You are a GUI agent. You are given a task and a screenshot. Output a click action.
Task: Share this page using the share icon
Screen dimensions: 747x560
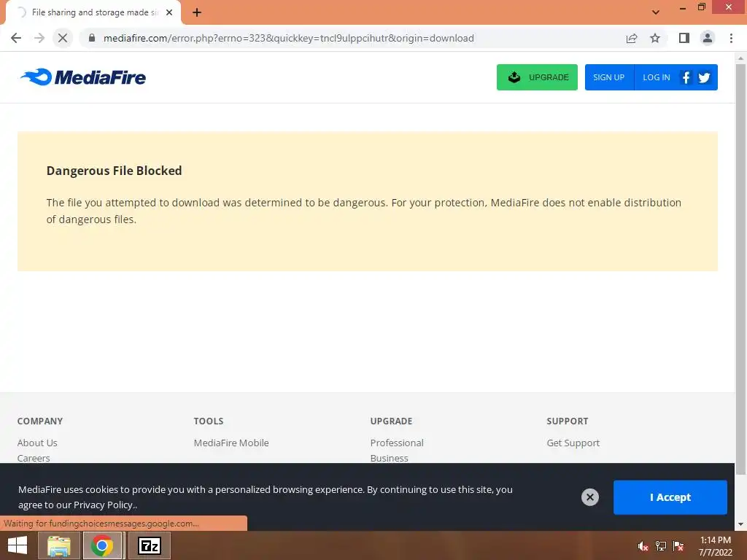[632, 38]
